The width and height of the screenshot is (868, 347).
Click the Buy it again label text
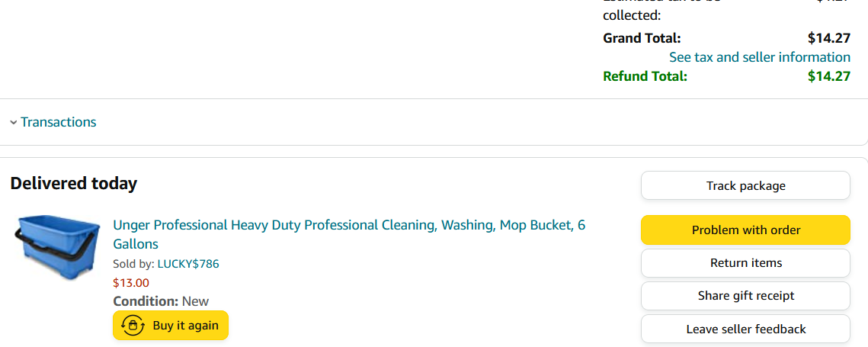pos(185,326)
